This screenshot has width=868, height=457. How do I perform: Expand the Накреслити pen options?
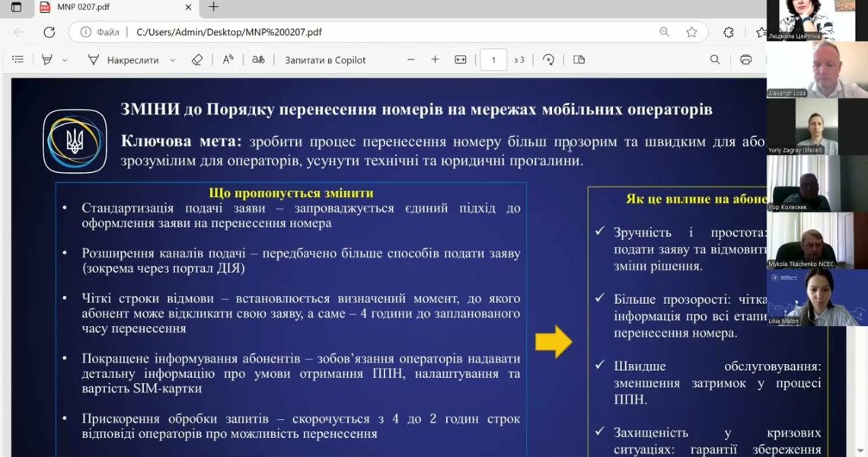(x=172, y=60)
